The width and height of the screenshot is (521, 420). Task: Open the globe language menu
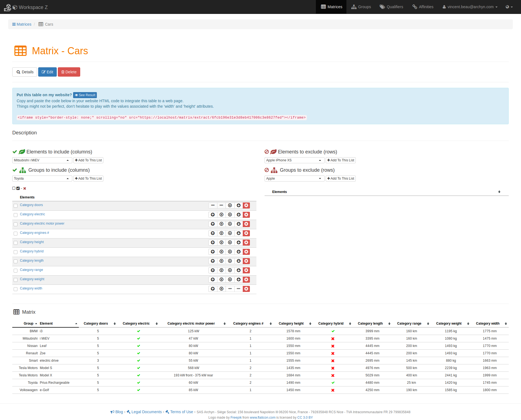coord(509,7)
